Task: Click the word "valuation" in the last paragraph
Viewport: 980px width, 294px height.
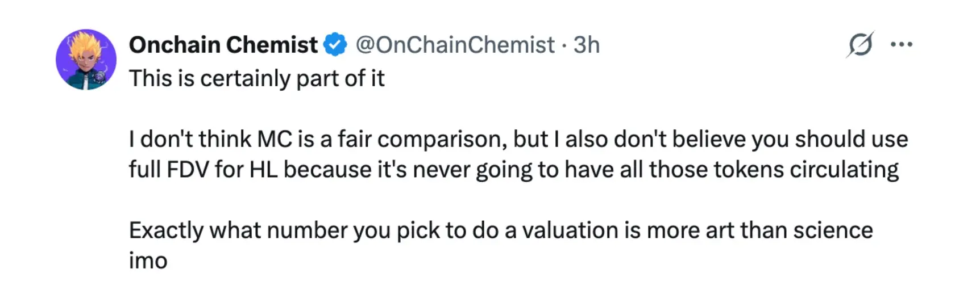Action: click(x=570, y=230)
